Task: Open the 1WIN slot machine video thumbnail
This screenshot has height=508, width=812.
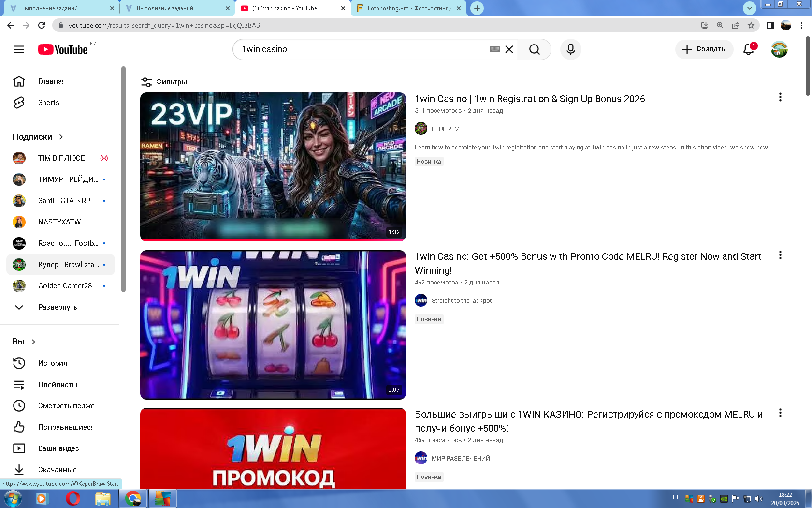Action: 273,325
